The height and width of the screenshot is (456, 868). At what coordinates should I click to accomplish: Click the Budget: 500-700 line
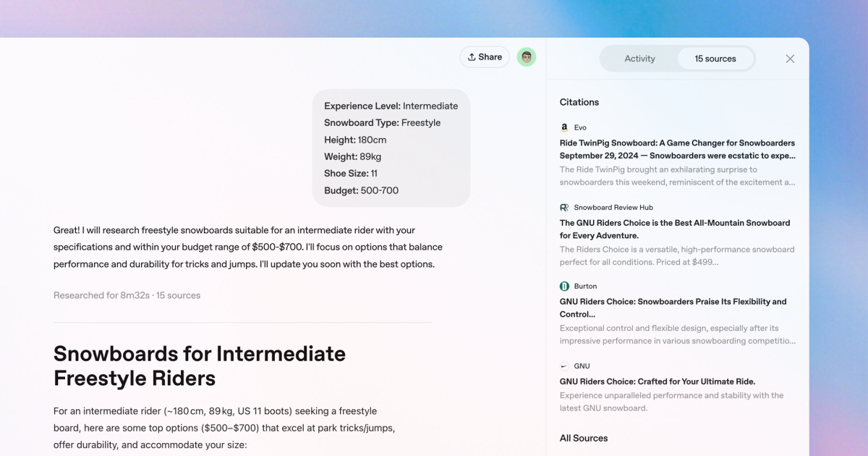[362, 190]
